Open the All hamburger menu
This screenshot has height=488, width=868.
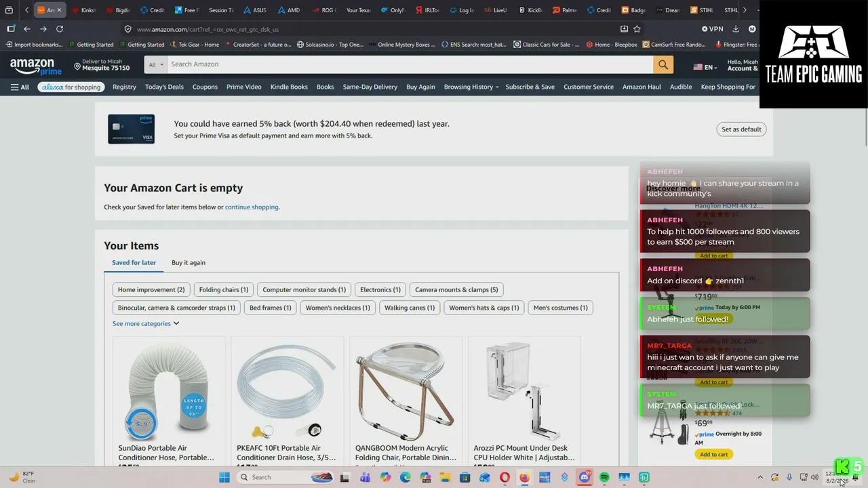click(x=20, y=87)
